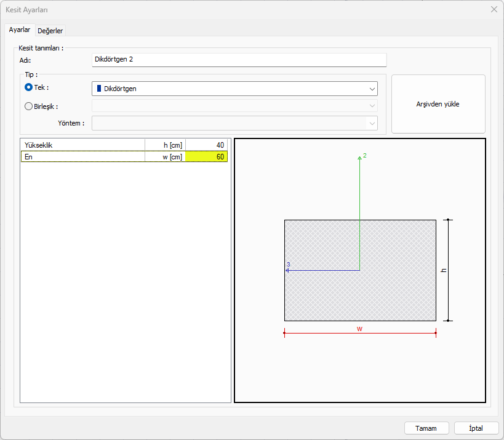Confirm with the Tamam button
504x440 pixels.
pyautogui.click(x=426, y=428)
